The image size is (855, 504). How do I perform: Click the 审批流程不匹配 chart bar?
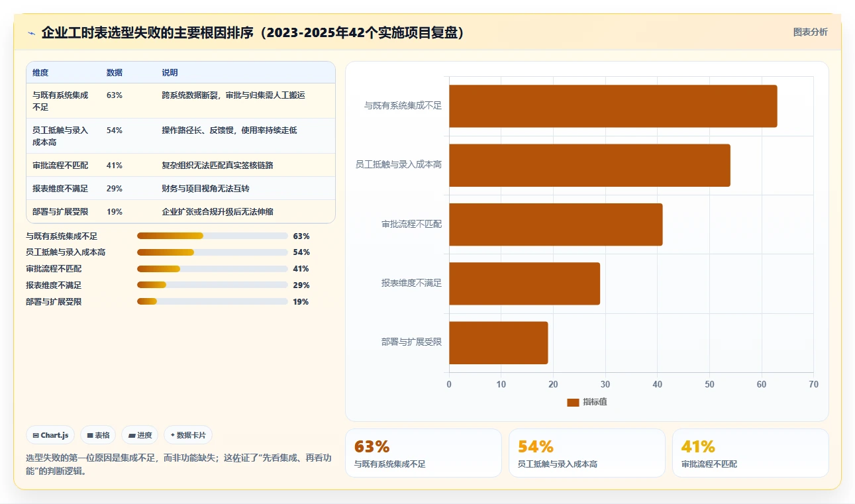point(556,225)
